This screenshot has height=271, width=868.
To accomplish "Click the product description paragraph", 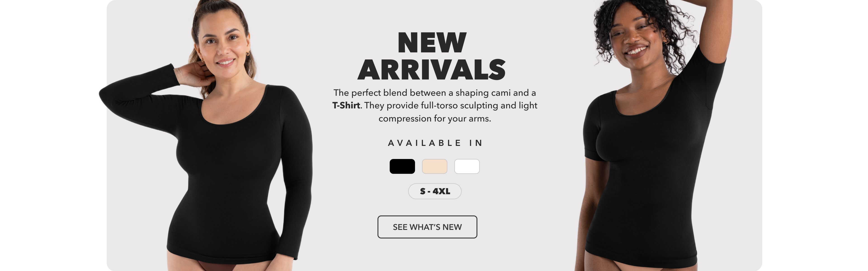I will click(435, 105).
